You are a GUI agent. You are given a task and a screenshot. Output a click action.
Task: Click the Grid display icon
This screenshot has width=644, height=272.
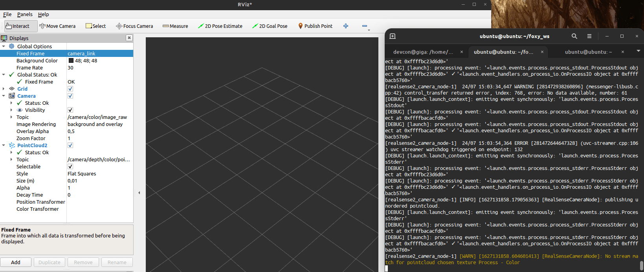12,89
